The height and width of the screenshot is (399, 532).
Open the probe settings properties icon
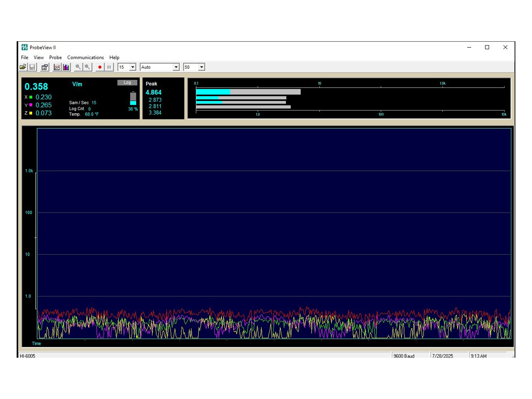click(x=45, y=67)
